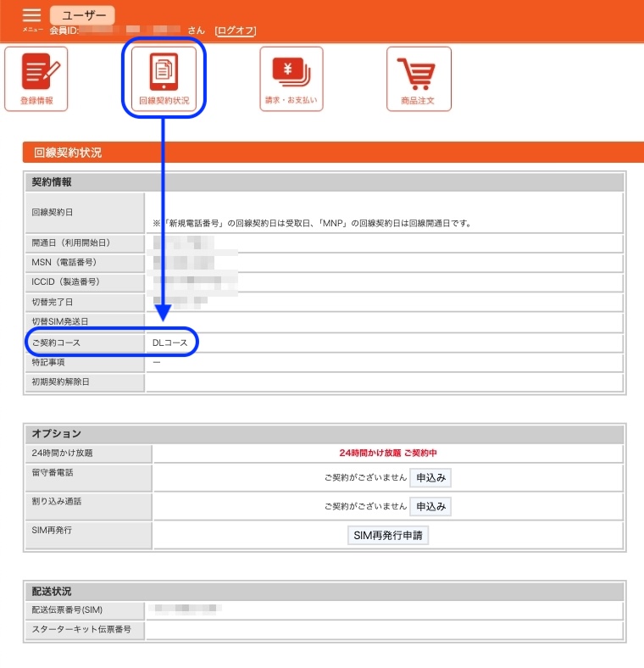Select the 特記事項 row label
The image size is (644, 668).
click(48, 363)
